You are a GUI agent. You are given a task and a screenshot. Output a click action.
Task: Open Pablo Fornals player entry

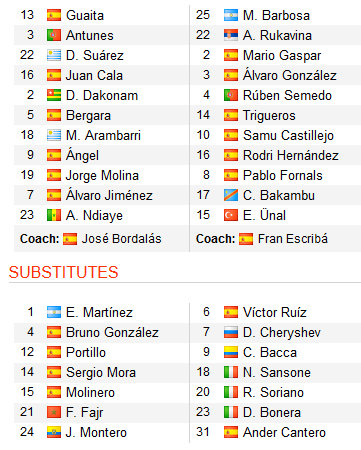click(283, 176)
